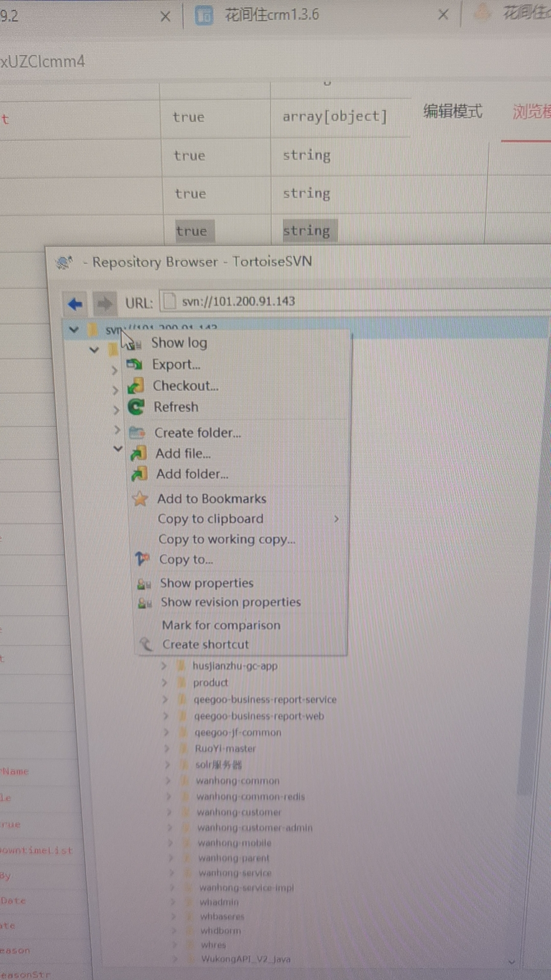Click the star icon for Add to Bookmarks

pos(140,499)
